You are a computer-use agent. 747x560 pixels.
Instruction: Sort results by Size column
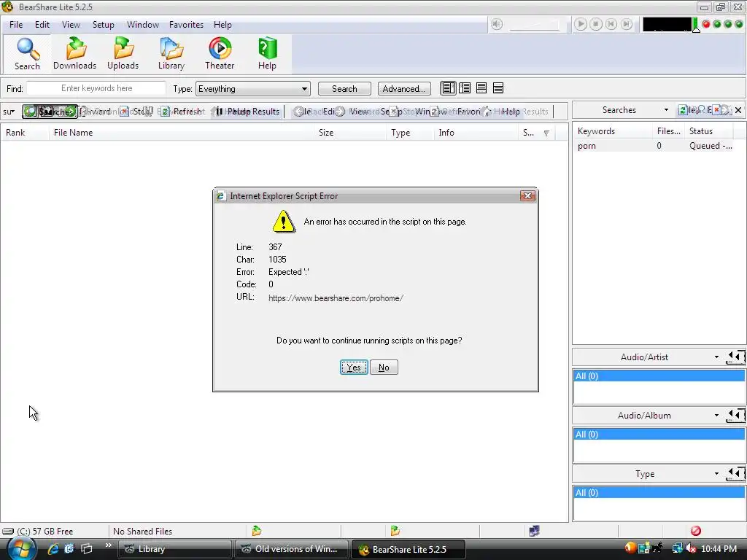point(349,133)
